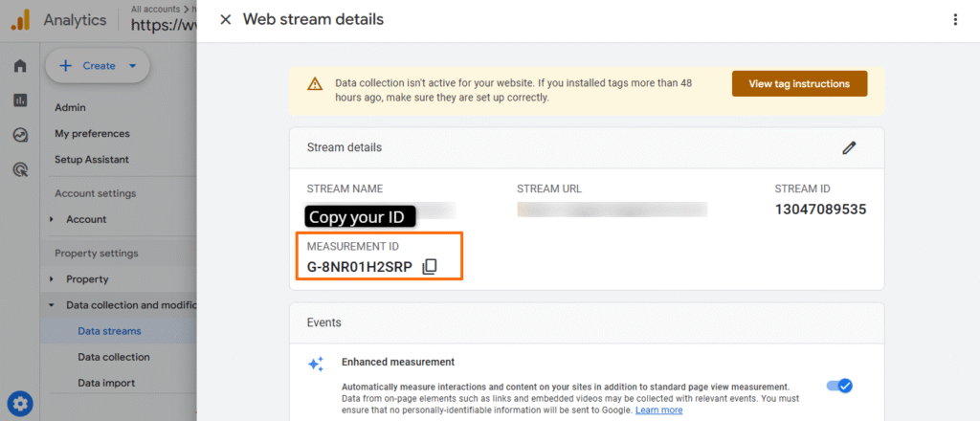Edit stream details with pencil icon
The width and height of the screenshot is (980, 421).
(x=848, y=147)
